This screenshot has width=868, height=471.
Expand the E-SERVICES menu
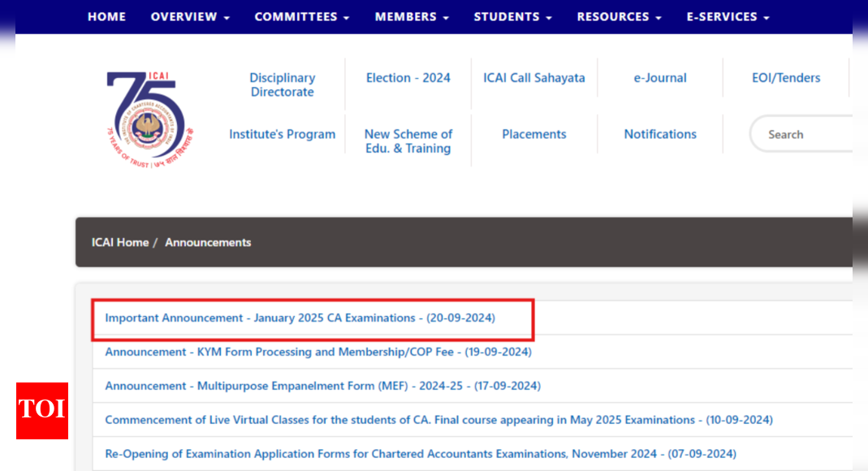tap(728, 16)
